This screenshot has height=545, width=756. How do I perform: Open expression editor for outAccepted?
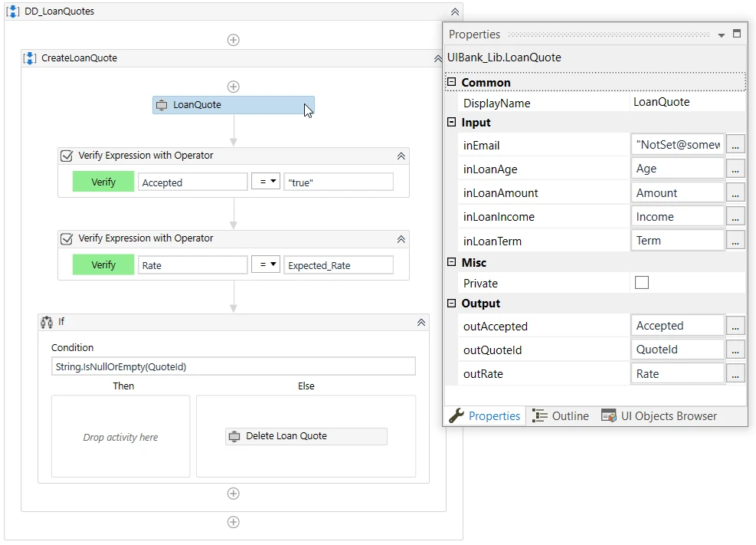(735, 326)
